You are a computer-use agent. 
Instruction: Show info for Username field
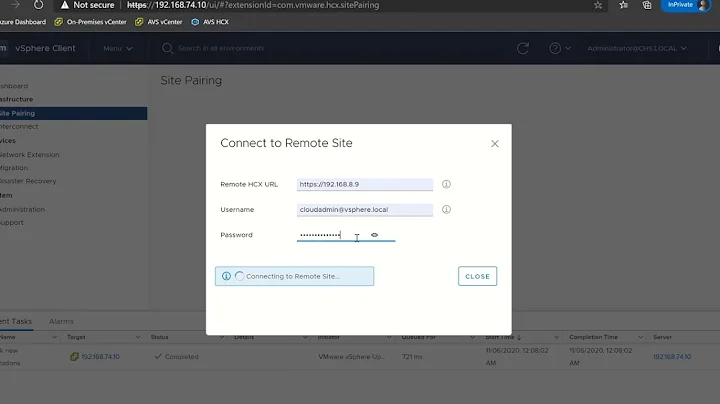446,209
